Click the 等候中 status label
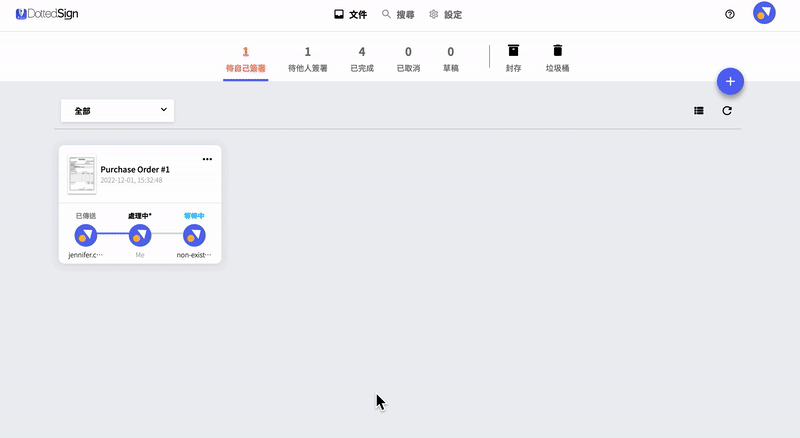The image size is (800, 438). coord(194,216)
